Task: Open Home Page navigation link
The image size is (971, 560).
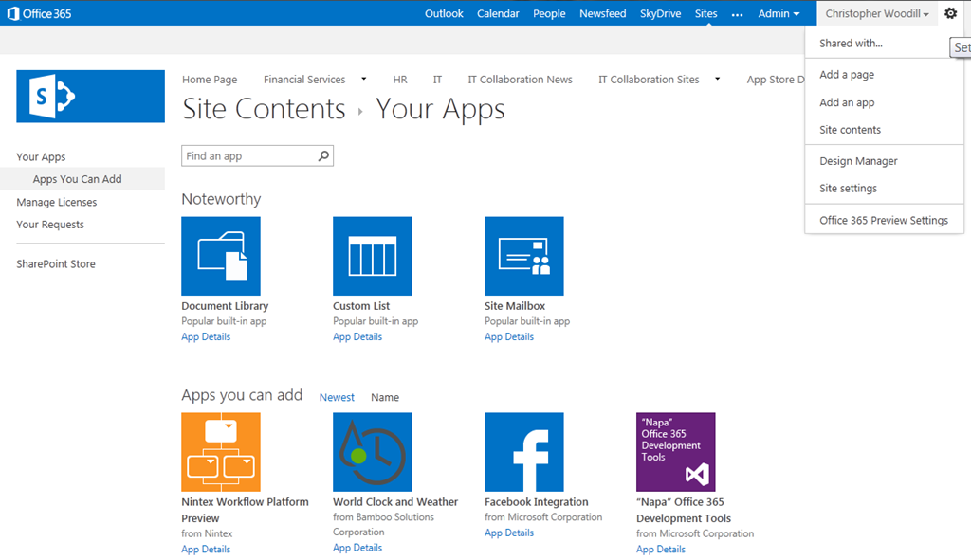Action: [x=210, y=80]
